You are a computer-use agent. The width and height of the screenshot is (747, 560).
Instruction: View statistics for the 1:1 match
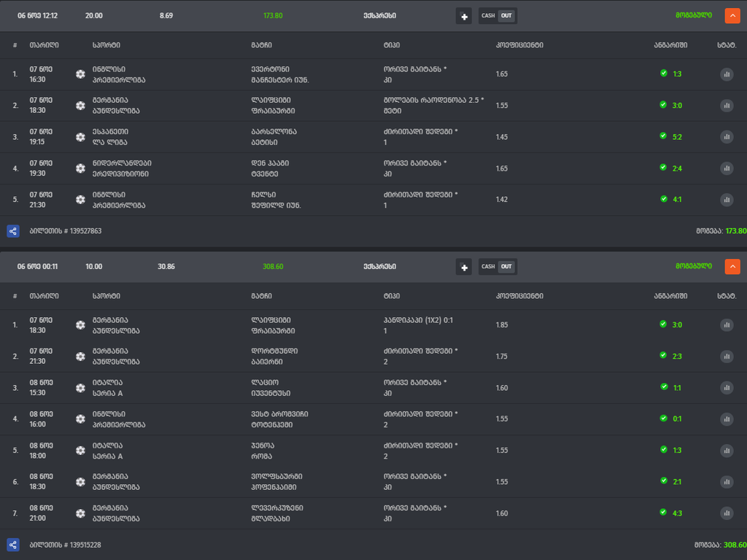727,388
